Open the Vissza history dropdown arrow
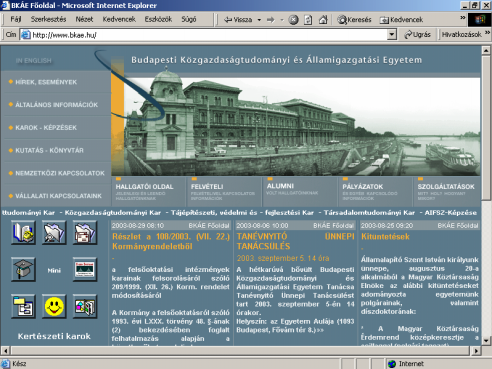492x369 pixels. click(x=259, y=20)
